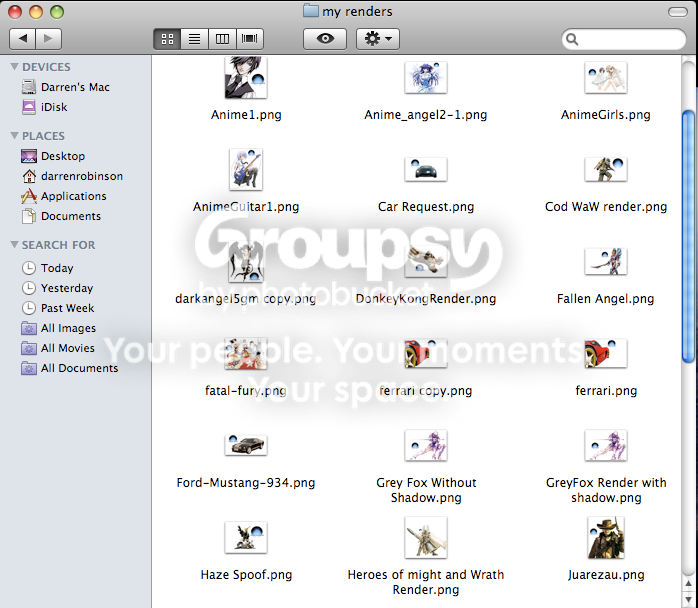Image resolution: width=698 pixels, height=608 pixels.
Task: Select the Fallen Angel.png thumbnail
Action: [606, 261]
